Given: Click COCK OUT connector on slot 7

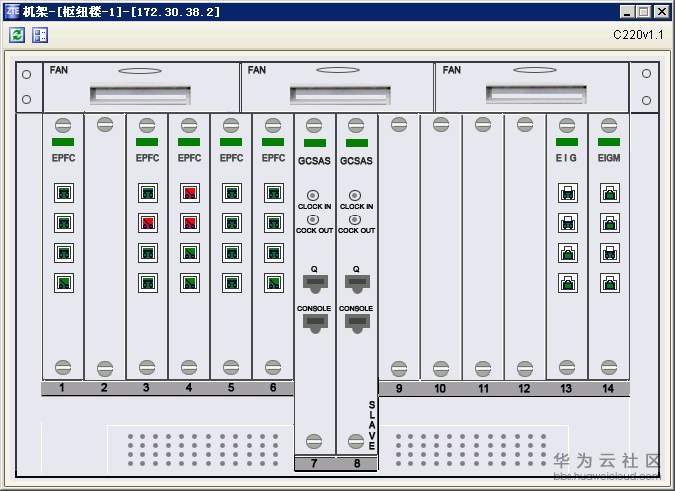Looking at the screenshot, I should click(x=313, y=220).
